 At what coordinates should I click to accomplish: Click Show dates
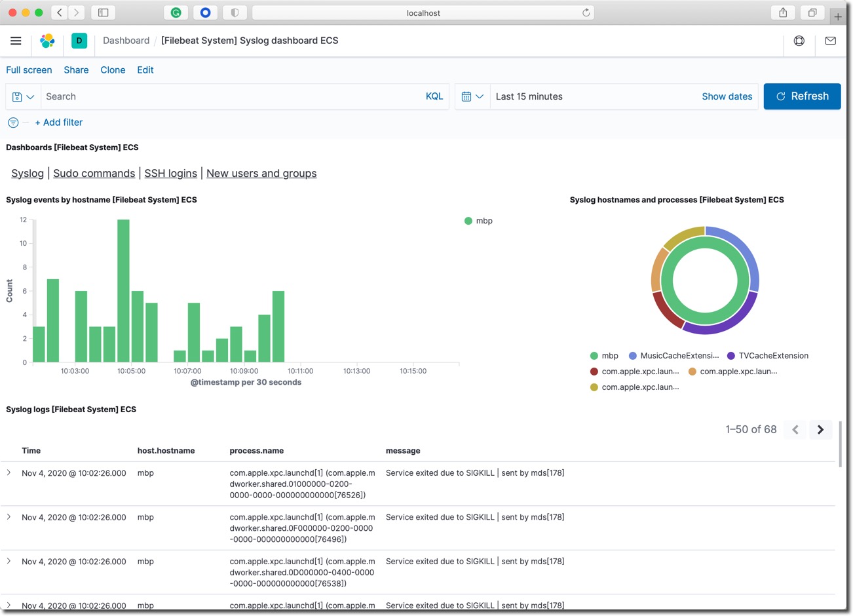pos(727,96)
